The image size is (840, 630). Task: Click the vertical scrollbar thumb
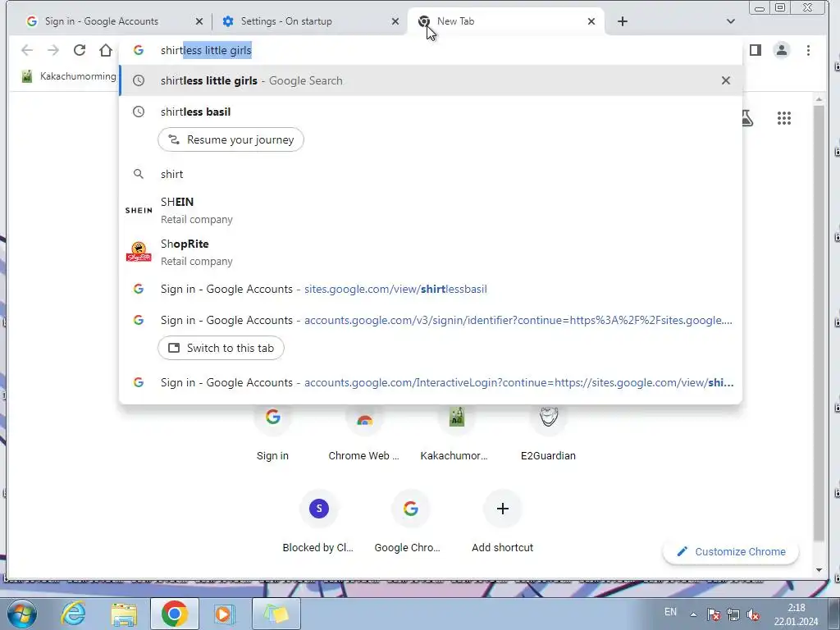(819, 323)
